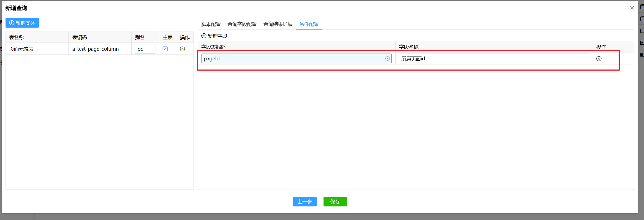The height and width of the screenshot is (220, 644).
Task: Toggle the 主表 checkbox for 页面元素表
Action: (165, 49)
